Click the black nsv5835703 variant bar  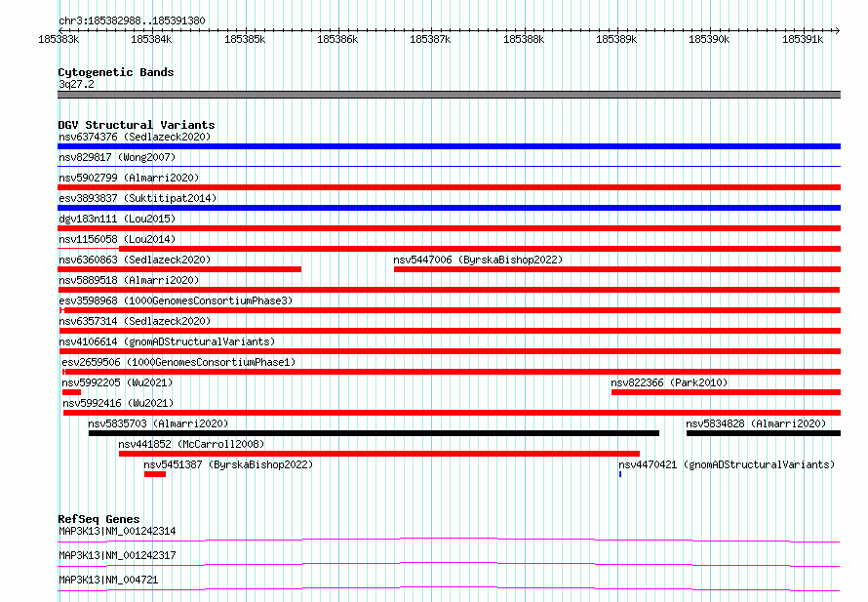(374, 433)
